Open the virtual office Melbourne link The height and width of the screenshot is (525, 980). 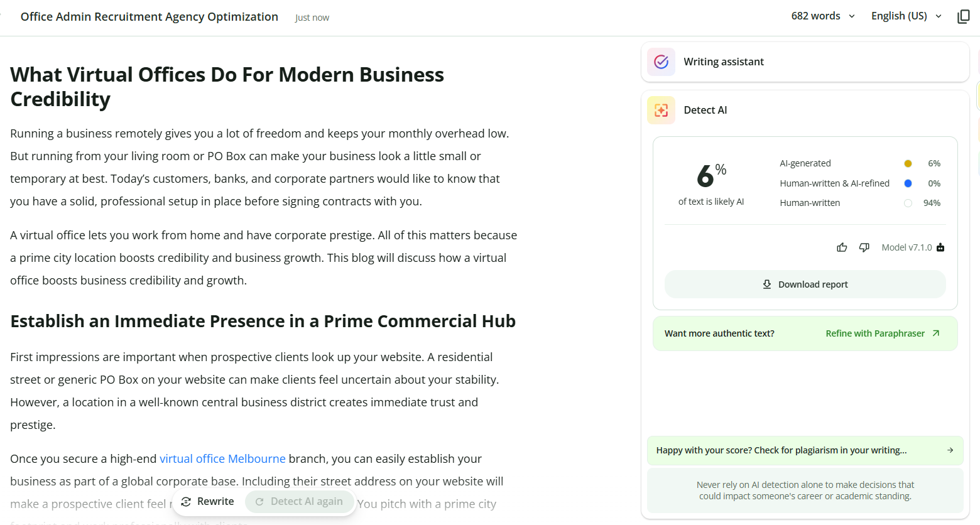(222, 459)
